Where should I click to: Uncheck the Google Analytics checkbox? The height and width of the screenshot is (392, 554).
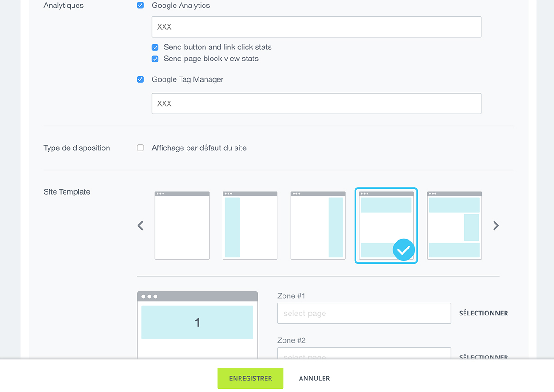tap(140, 6)
